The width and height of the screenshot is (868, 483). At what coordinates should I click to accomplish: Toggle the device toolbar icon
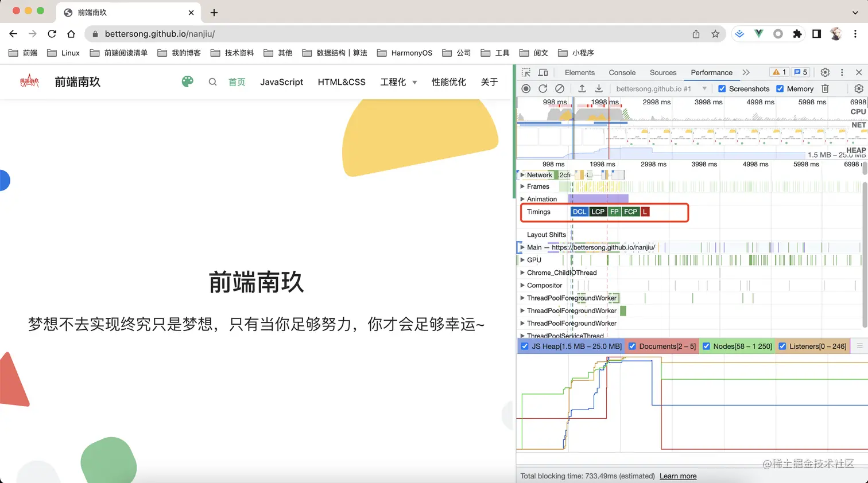point(543,72)
